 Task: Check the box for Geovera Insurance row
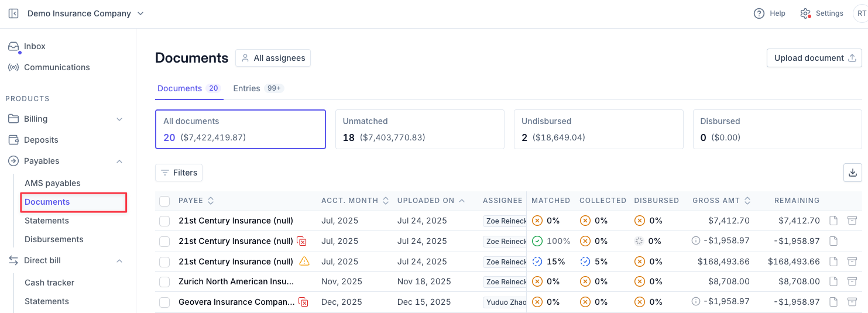(164, 302)
